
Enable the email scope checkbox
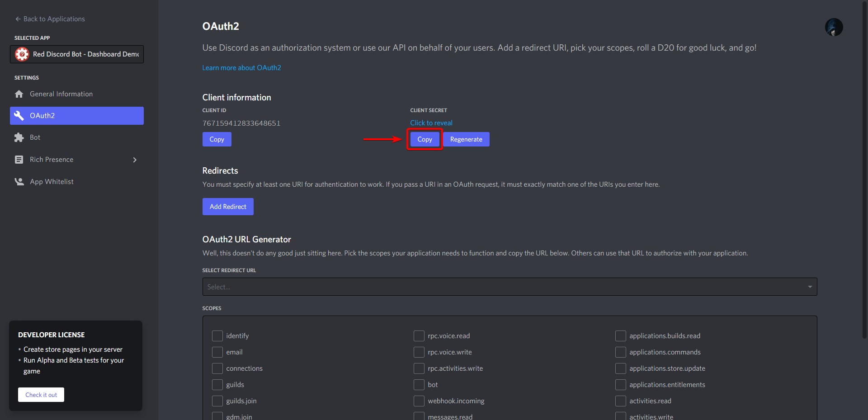[217, 352]
